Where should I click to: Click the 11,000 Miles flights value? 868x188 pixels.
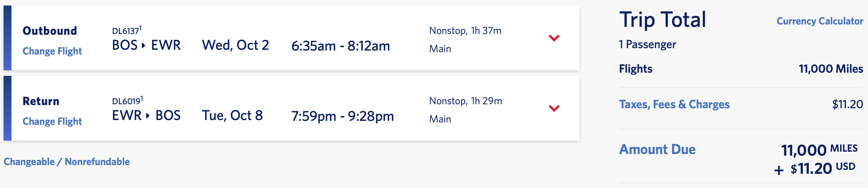pyautogui.click(x=830, y=69)
